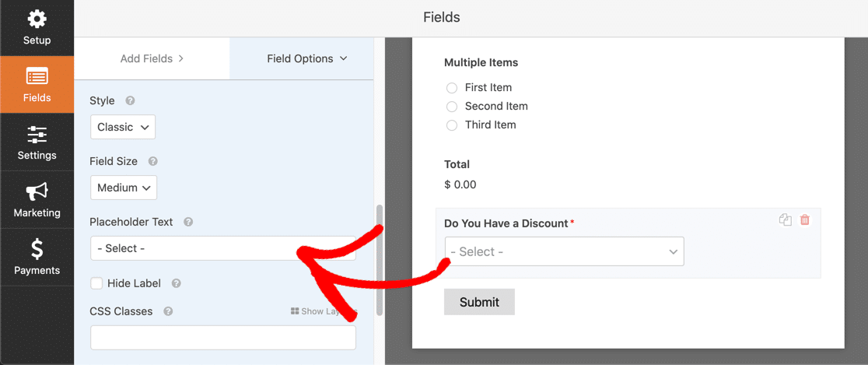The width and height of the screenshot is (868, 365).
Task: Open the Style Classic dropdown
Action: click(x=123, y=127)
